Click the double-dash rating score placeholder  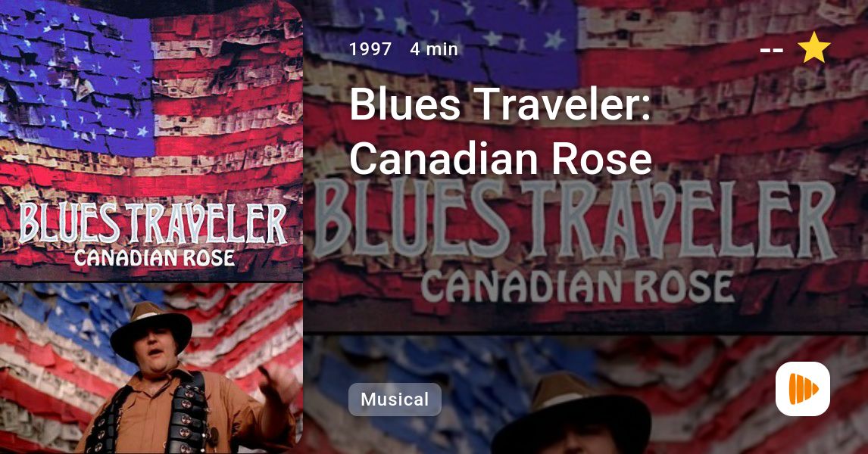tap(772, 50)
